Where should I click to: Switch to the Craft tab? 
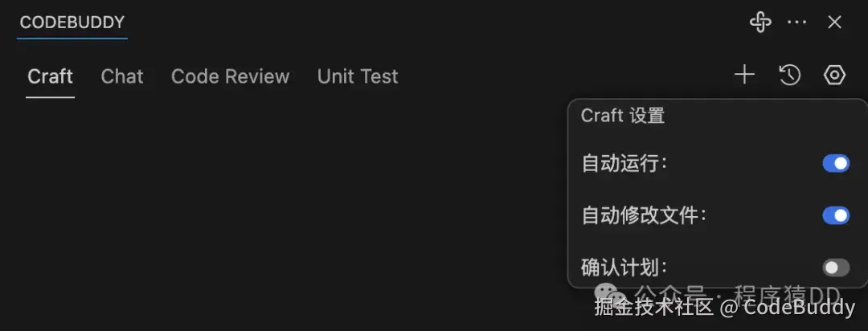click(x=50, y=76)
